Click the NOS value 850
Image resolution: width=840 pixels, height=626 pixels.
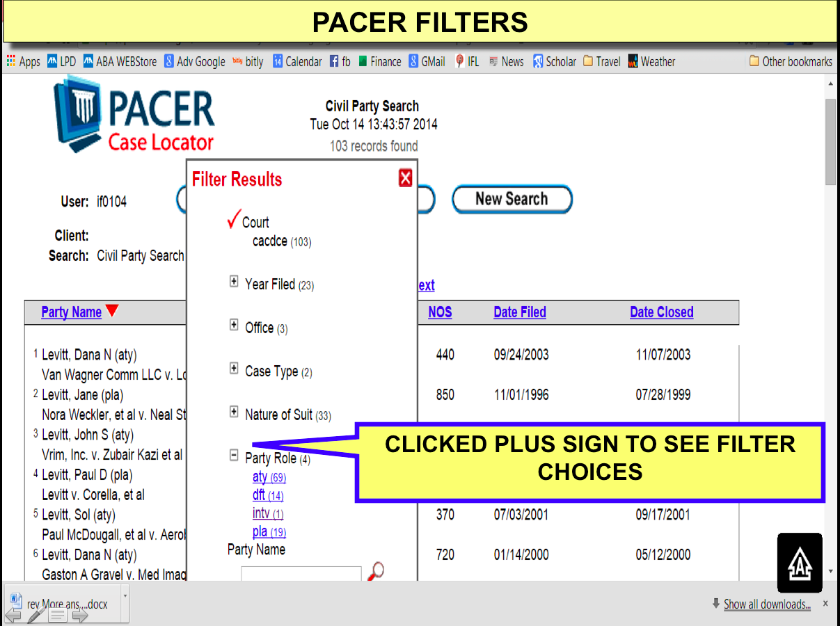click(x=445, y=395)
